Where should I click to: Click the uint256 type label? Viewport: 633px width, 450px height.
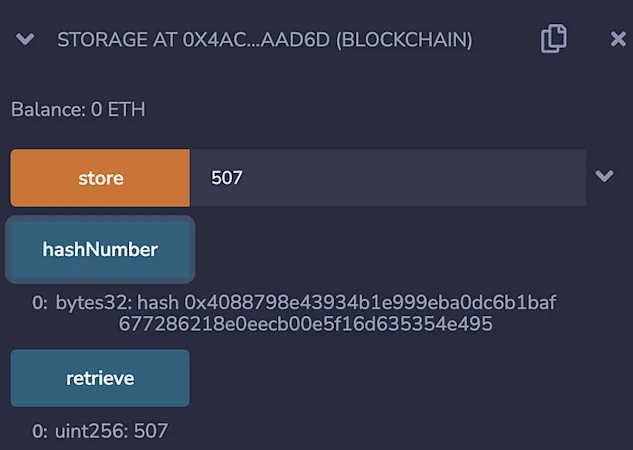coord(91,431)
